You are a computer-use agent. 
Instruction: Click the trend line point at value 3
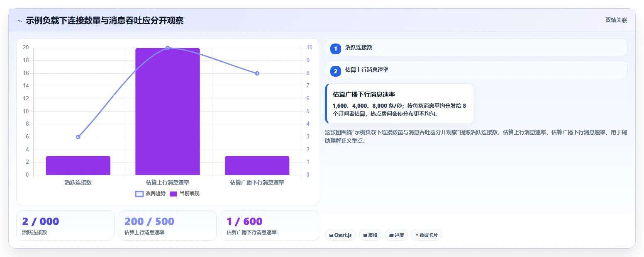(x=78, y=137)
